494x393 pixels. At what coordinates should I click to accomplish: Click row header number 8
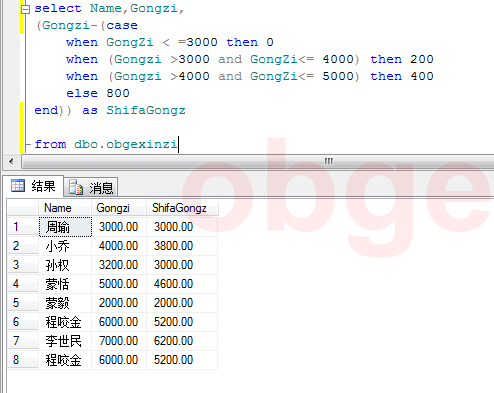[23, 360]
